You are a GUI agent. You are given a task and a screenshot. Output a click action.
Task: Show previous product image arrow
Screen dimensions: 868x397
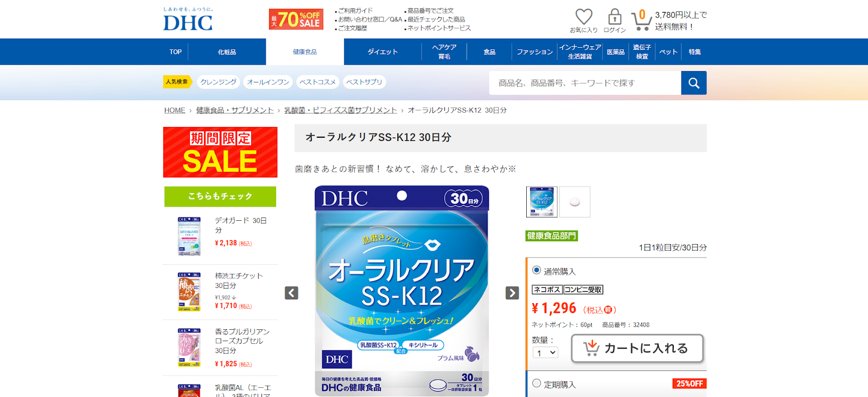(x=291, y=293)
